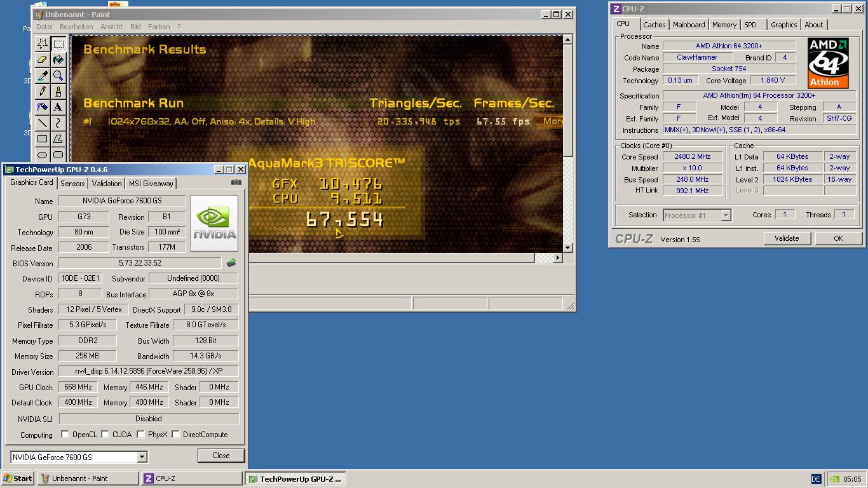Open the Bild menu in Paint
The height and width of the screenshot is (488, 868).
[135, 27]
